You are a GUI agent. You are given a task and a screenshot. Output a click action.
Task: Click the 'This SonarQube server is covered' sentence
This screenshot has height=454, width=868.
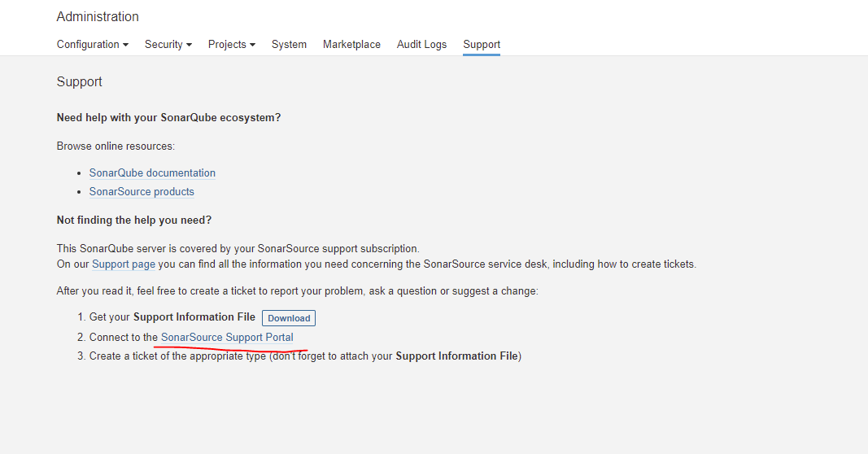pos(238,249)
